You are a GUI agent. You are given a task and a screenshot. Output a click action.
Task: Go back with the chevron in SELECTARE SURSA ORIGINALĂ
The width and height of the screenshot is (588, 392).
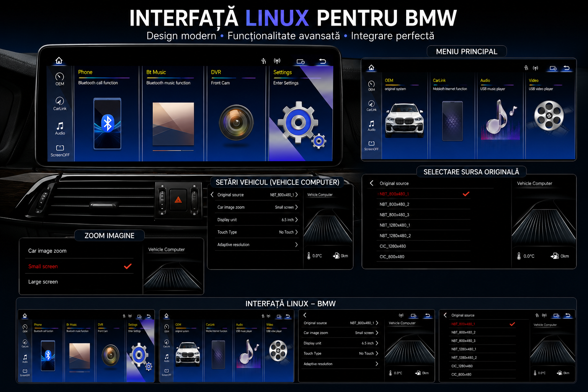click(371, 183)
